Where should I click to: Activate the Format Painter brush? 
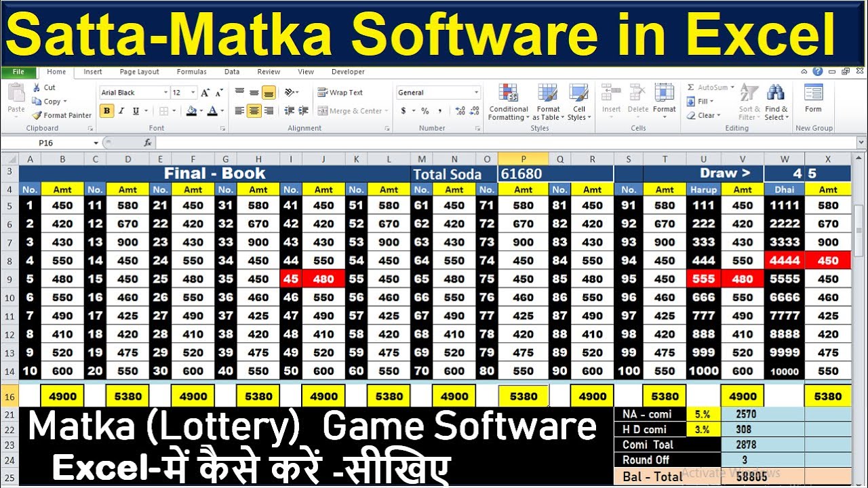pos(62,115)
